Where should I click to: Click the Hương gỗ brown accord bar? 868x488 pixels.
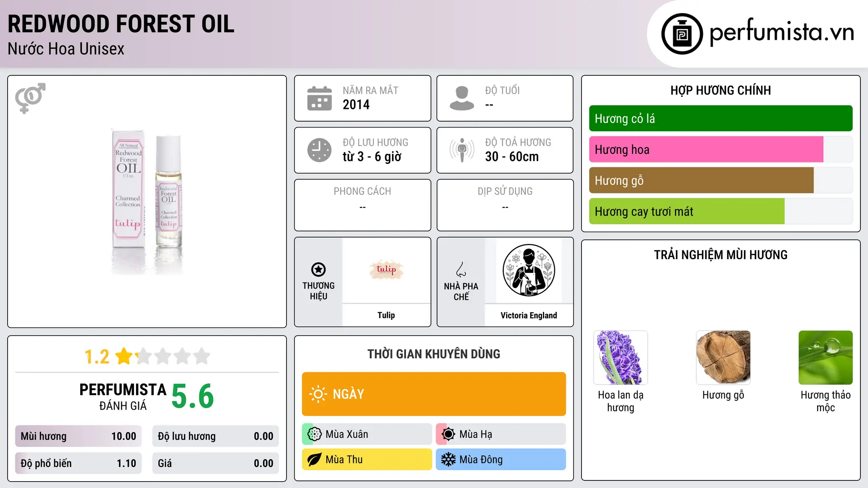click(721, 180)
